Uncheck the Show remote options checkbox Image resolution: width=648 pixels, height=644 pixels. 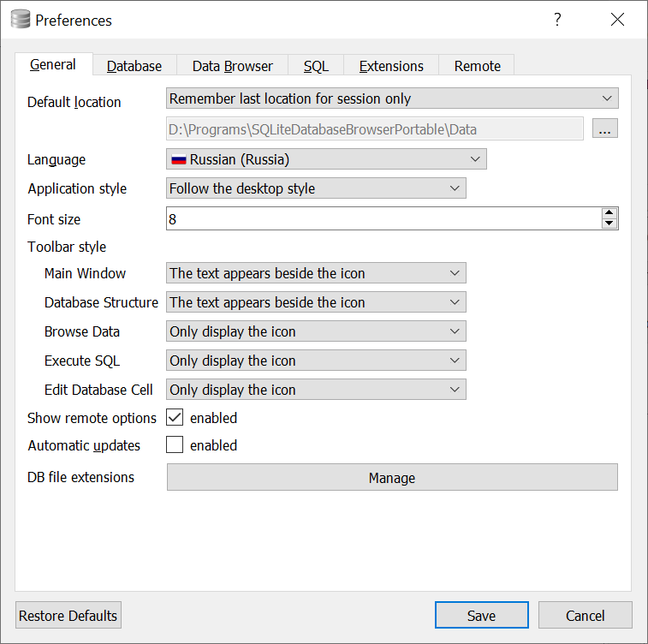tap(175, 417)
